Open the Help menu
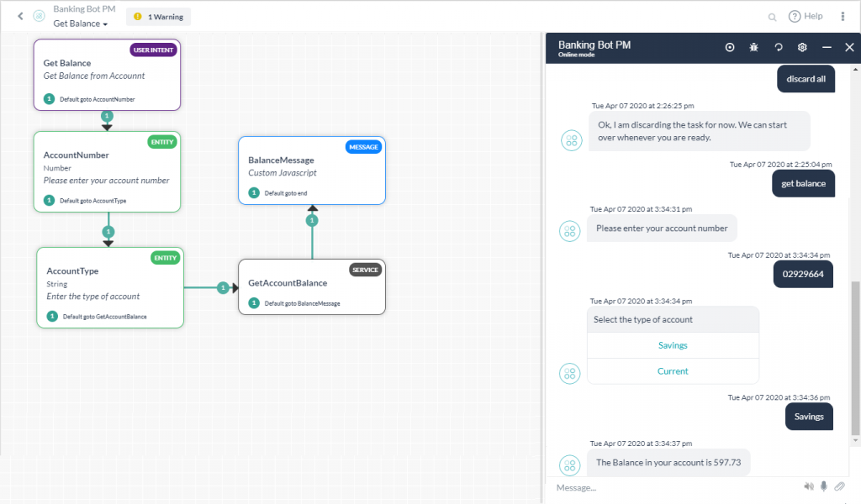 pos(805,16)
